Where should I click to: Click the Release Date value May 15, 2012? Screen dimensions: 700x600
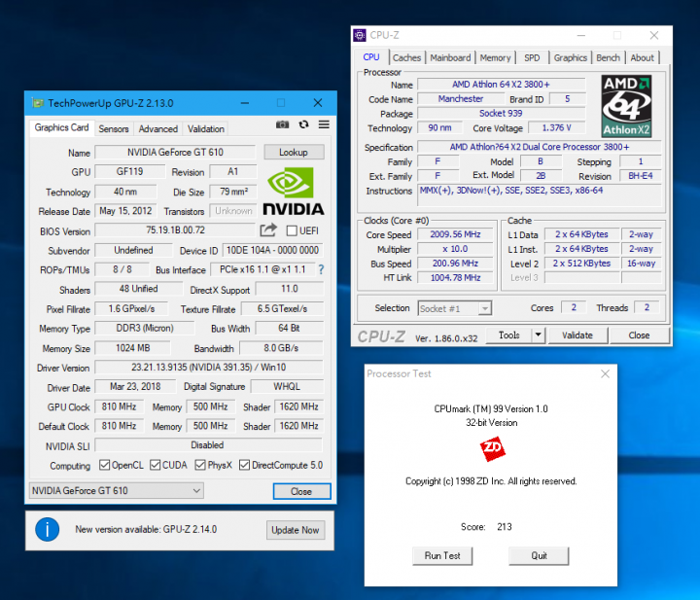pos(125,211)
